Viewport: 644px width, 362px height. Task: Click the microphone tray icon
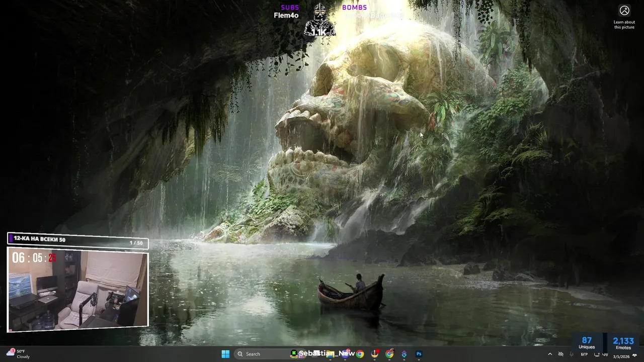click(x=572, y=354)
